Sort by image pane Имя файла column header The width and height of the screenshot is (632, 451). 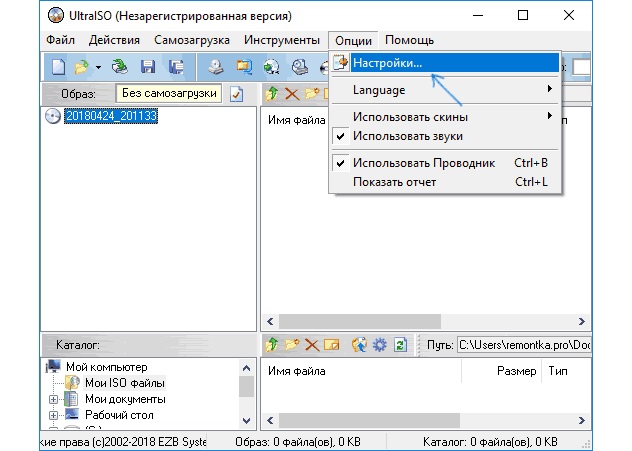point(296,120)
